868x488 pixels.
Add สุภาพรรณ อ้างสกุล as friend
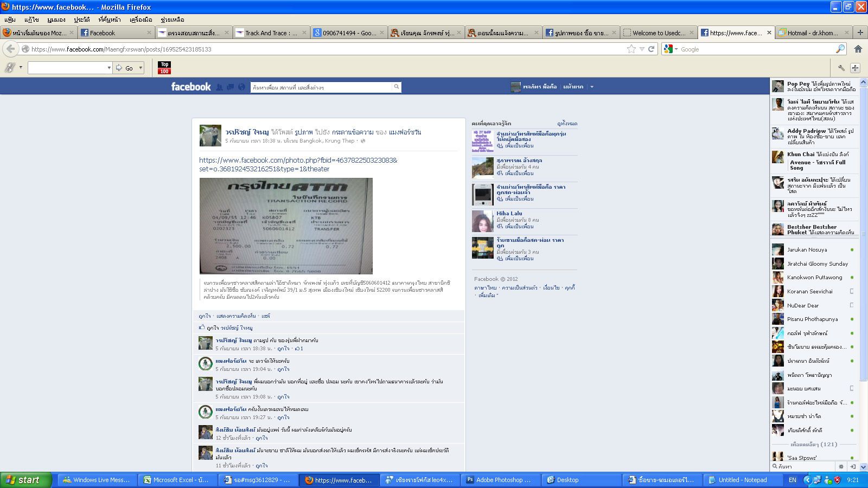pos(515,174)
